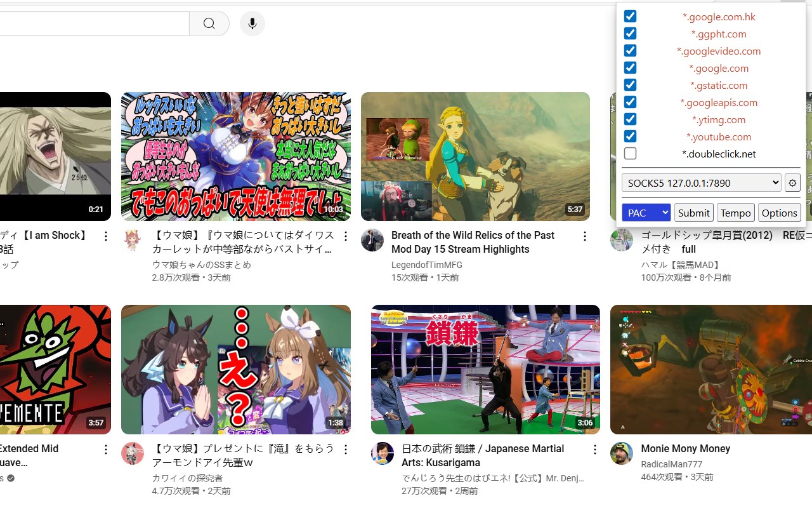Open options menu for Extended Mid video
Image resolution: width=812 pixels, height=508 pixels.
pyautogui.click(x=106, y=450)
